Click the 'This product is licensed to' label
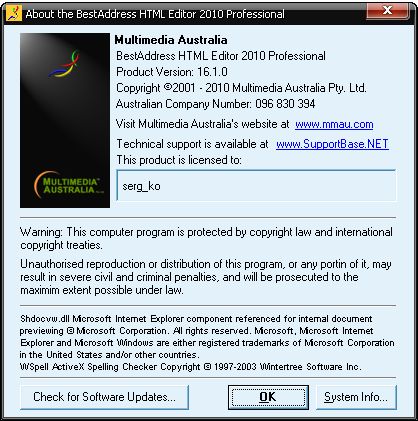The height and width of the screenshot is (421, 418). (179, 160)
